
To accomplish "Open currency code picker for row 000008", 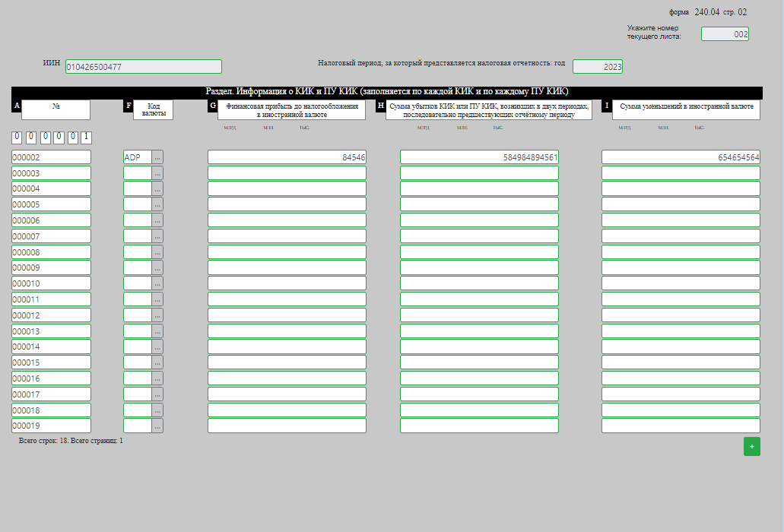I will tap(157, 252).
